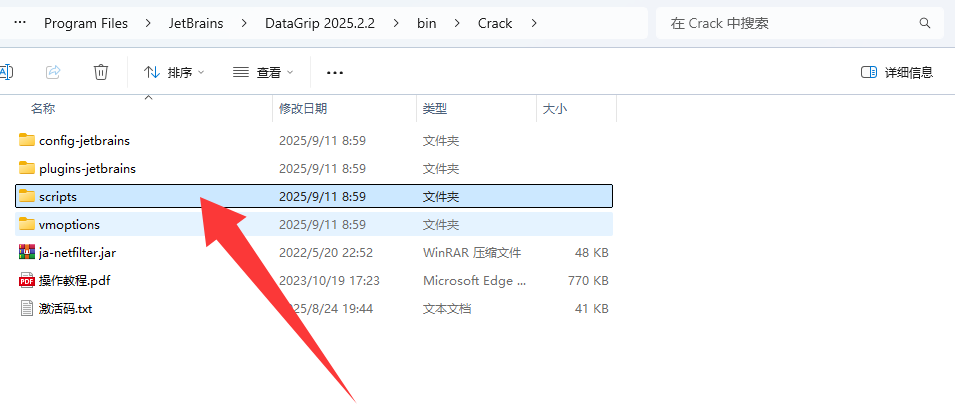Click the 文本文档 type cell
The height and width of the screenshot is (419, 955).
pos(446,308)
